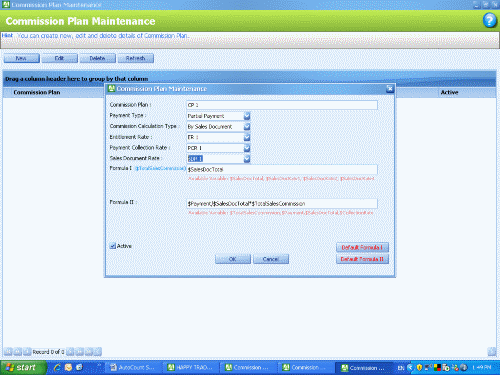Click into the Formula II text field
Image resolution: width=500 pixels, height=375 pixels.
coord(282,203)
